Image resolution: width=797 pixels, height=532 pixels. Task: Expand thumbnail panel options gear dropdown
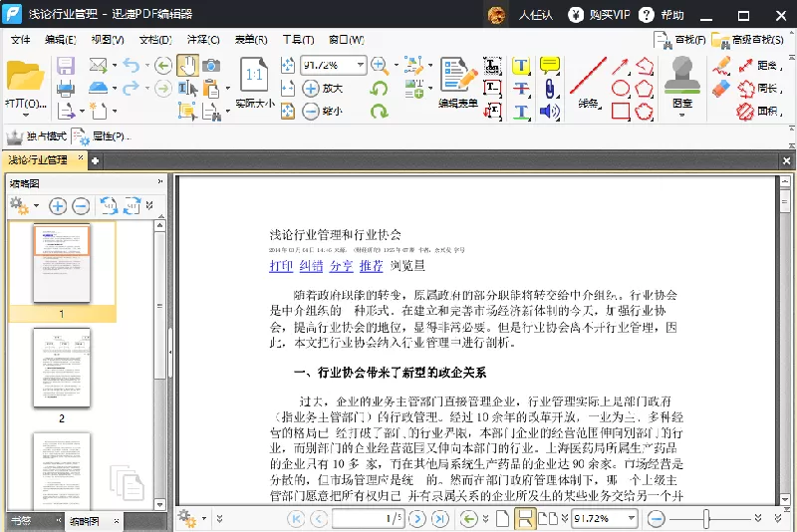36,206
